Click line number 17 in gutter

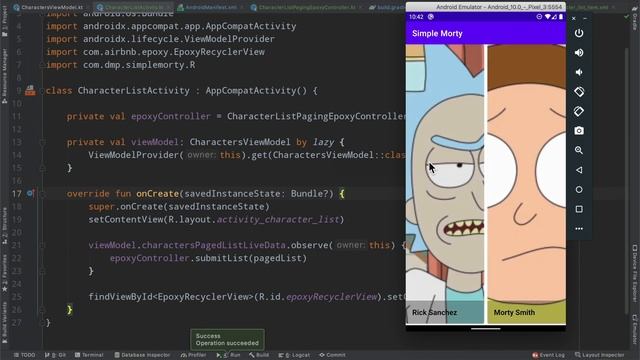pyautogui.click(x=16, y=193)
